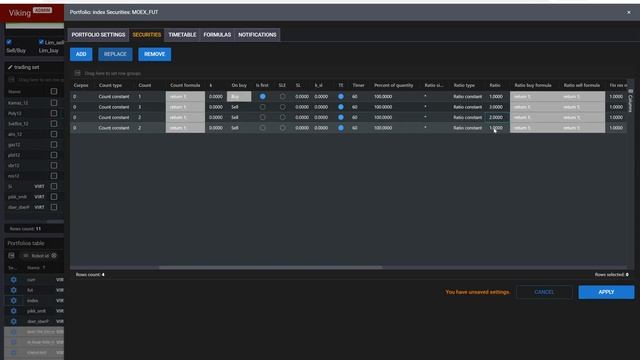The height and width of the screenshot is (360, 640).
Task: Open Count type cell in fourth row
Action: tap(114, 128)
